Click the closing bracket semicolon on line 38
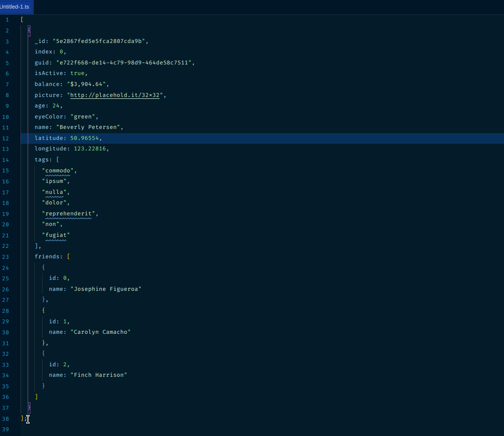 [x=24, y=418]
